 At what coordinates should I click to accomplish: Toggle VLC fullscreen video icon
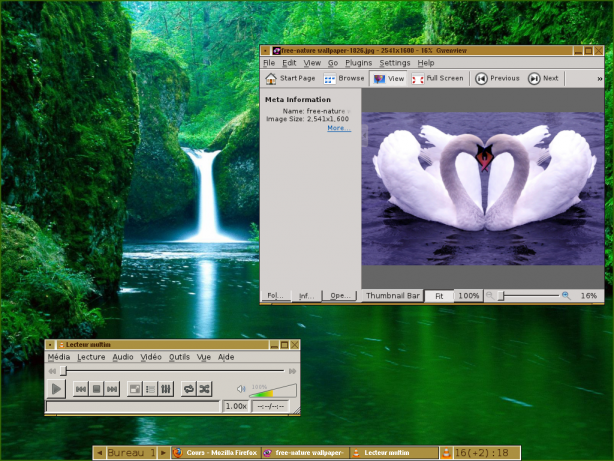point(135,389)
